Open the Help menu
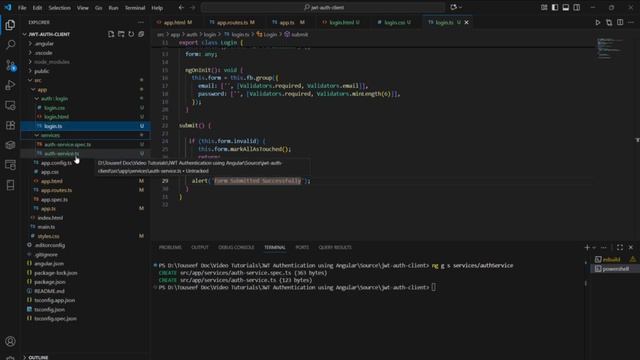Viewport: 640px width, 360px height. 157,7
